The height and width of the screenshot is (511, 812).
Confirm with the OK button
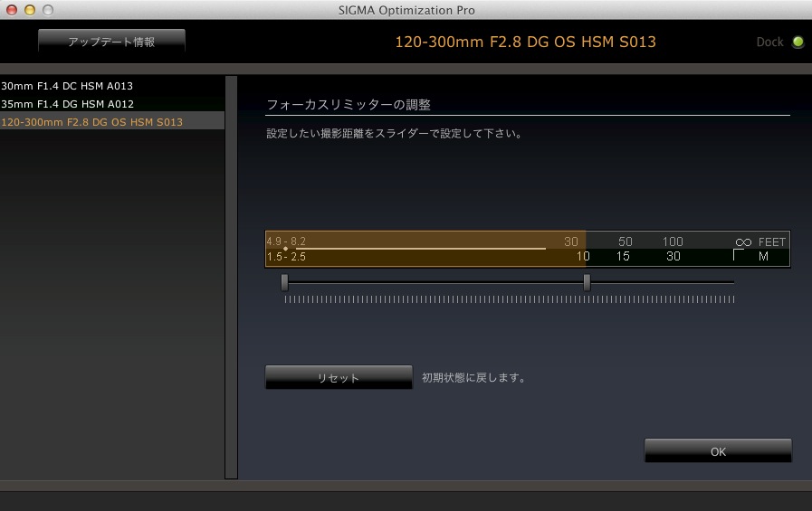point(718,451)
